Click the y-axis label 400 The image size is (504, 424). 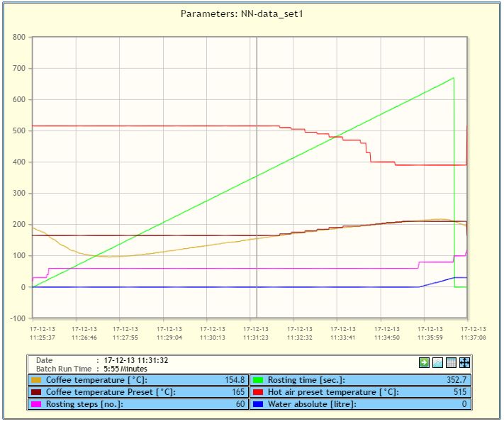[19, 162]
